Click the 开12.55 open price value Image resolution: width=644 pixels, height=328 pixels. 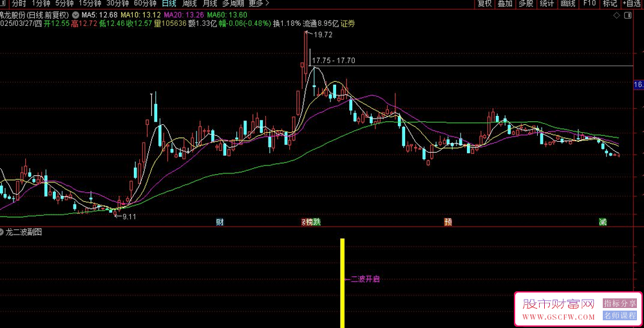pyautogui.click(x=56, y=24)
